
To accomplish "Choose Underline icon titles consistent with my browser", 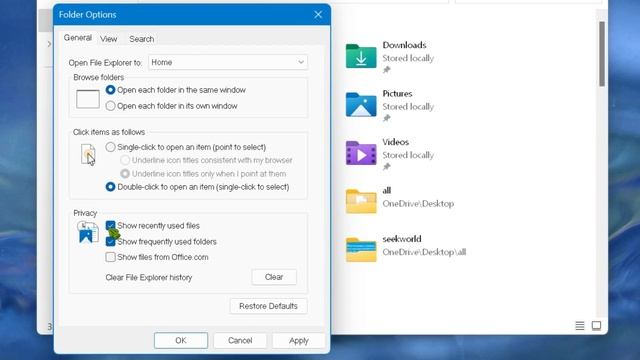I will click(x=207, y=160).
